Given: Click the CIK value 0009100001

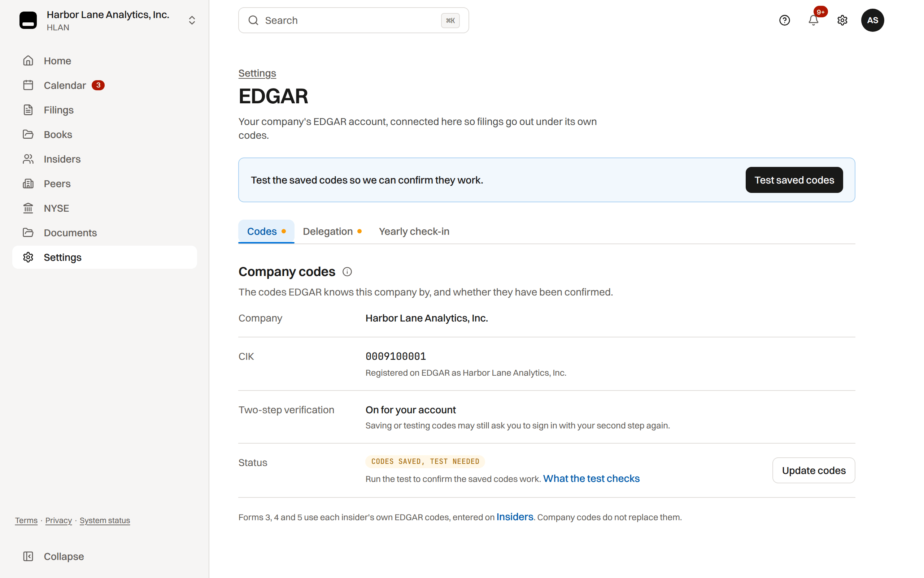Looking at the screenshot, I should coord(396,356).
